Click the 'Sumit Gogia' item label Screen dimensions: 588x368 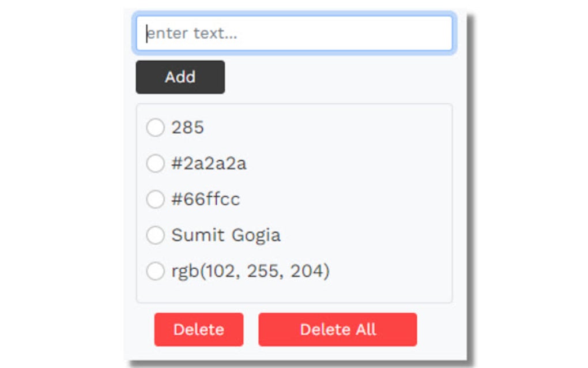point(225,235)
